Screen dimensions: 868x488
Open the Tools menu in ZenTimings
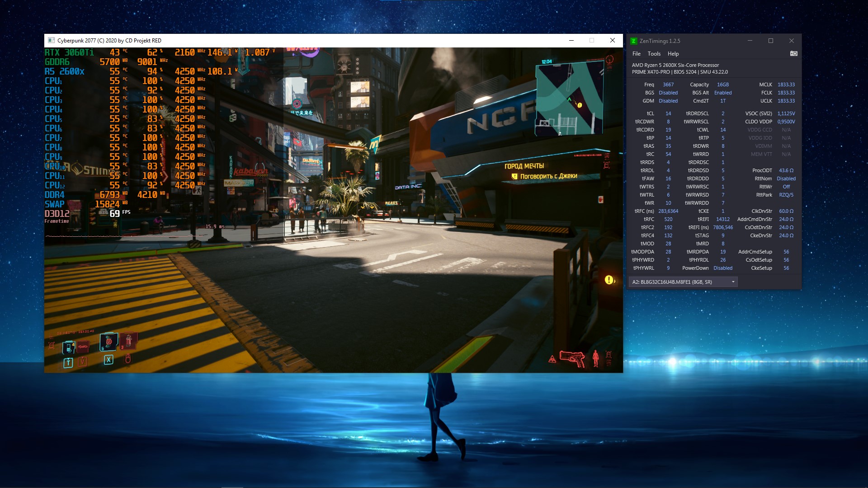[x=654, y=53]
